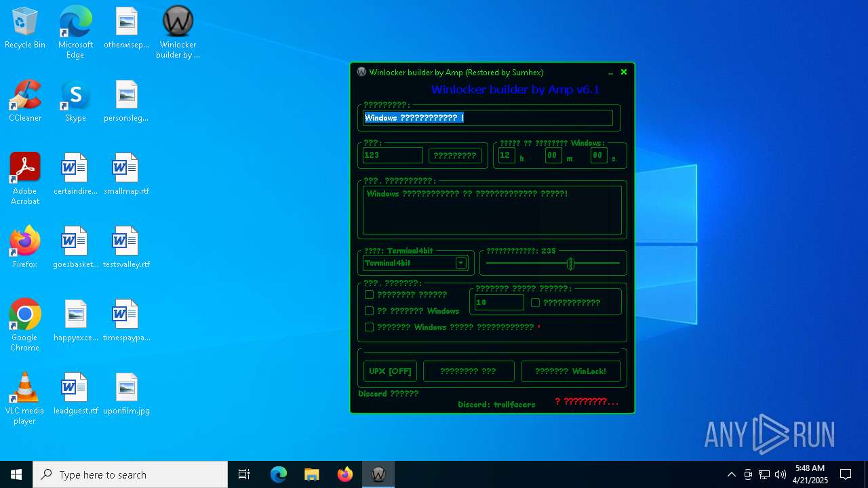Select the testsvalley.rtf file
868x488 pixels.
(126, 248)
